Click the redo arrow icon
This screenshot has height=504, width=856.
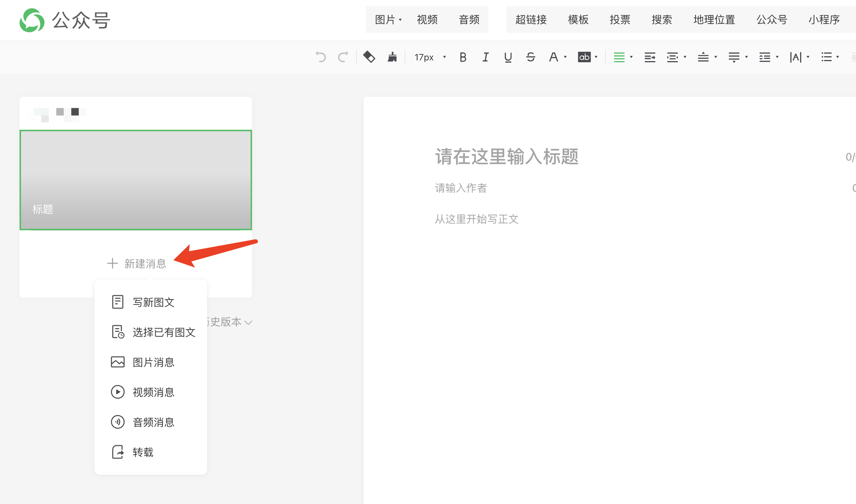[343, 57]
